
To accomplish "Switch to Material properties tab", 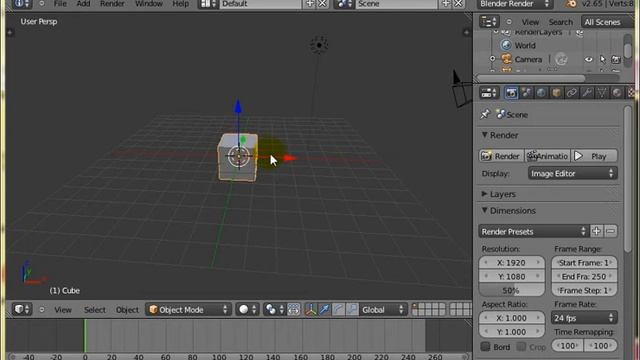I will 617,93.
